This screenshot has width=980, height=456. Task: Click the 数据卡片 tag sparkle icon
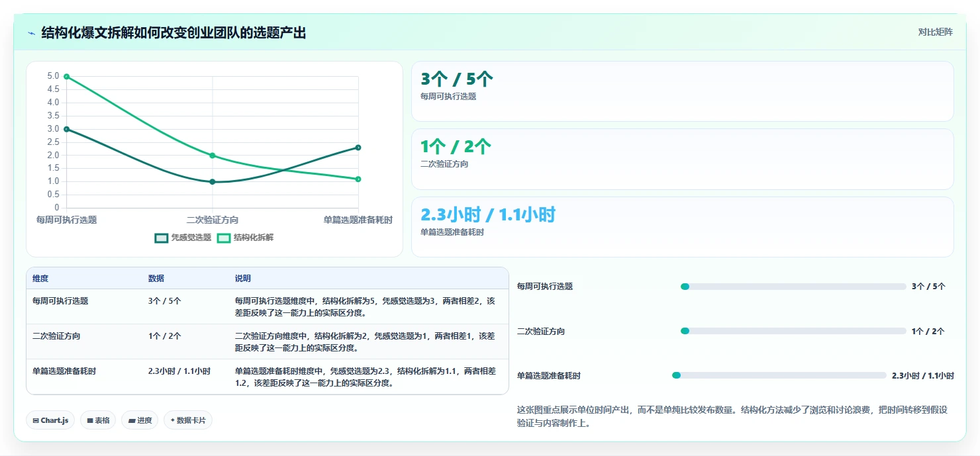pyautogui.click(x=173, y=420)
